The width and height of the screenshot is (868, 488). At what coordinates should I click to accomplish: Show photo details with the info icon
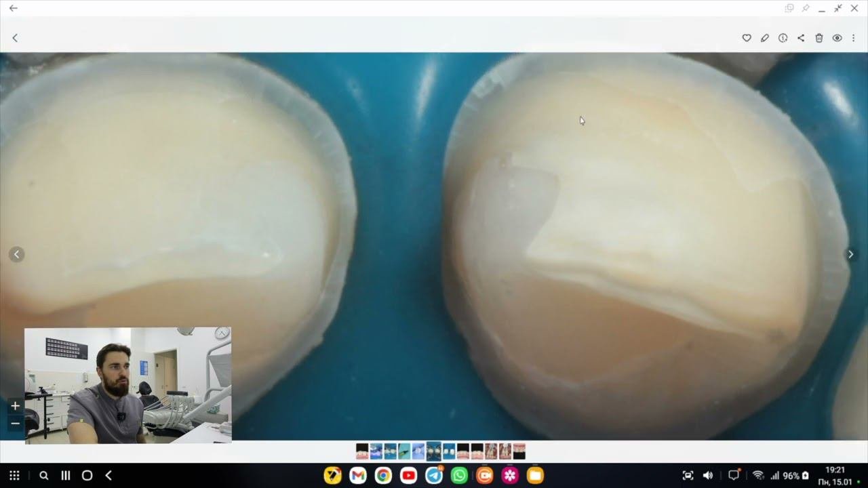click(x=783, y=38)
